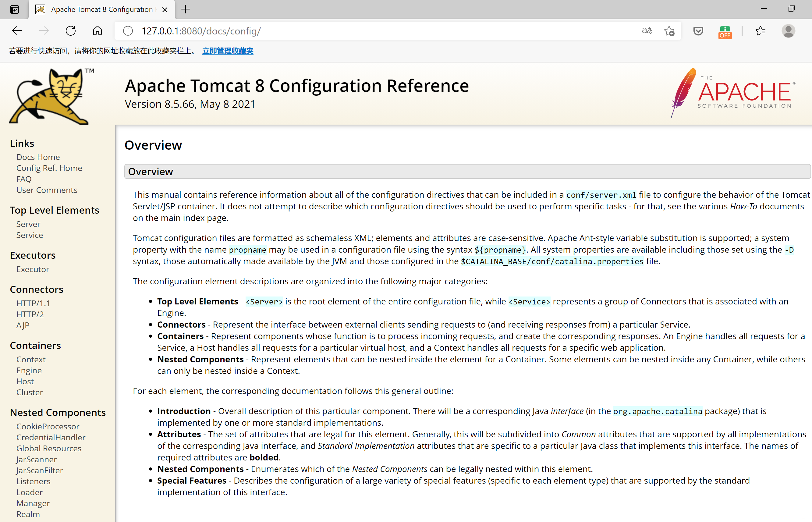Click the Apache Software Foundation logo

733,93
